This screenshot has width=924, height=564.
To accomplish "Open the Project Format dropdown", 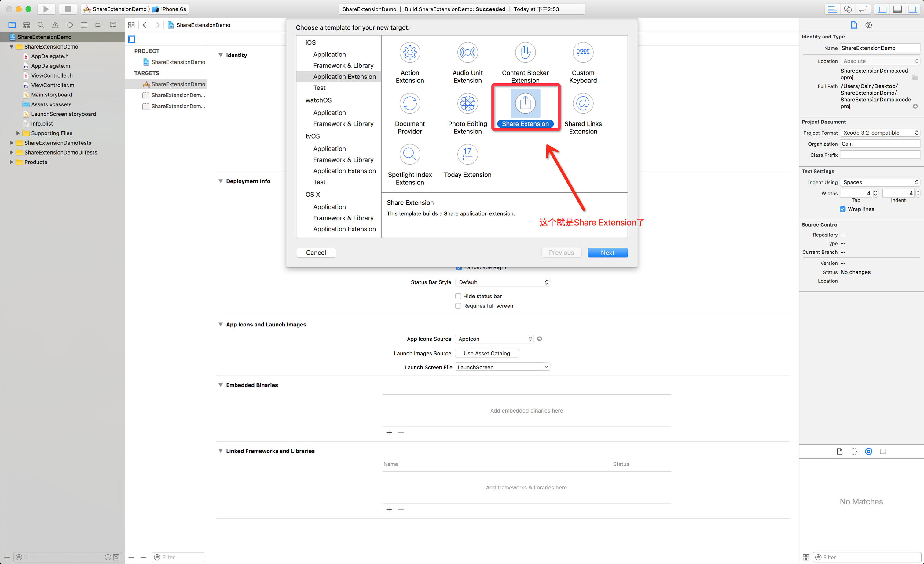I will pos(879,133).
